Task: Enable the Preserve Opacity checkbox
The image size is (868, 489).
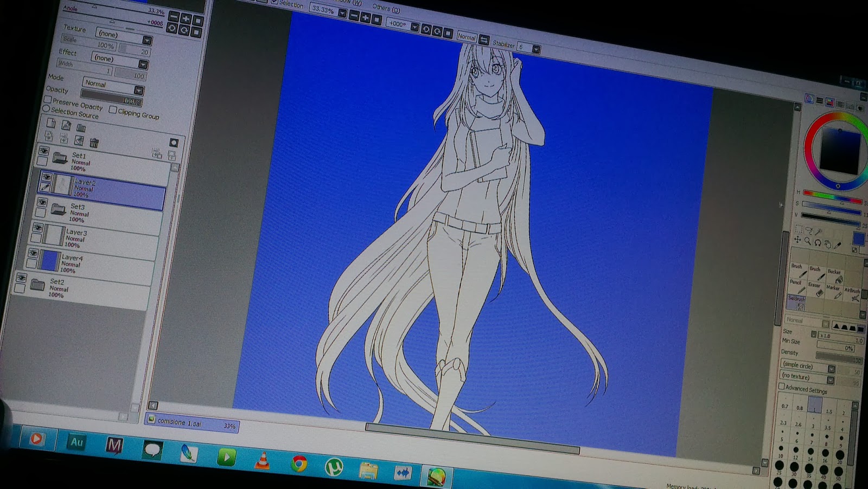Action: click(48, 100)
